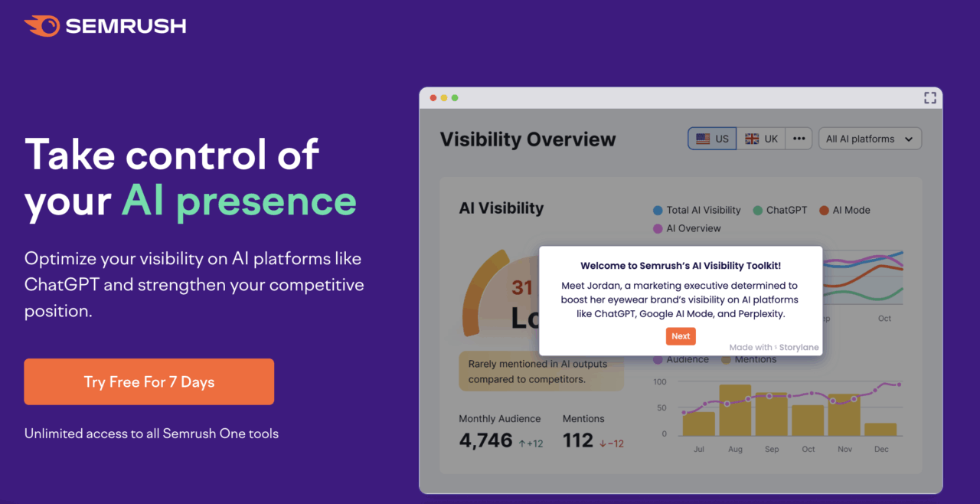This screenshot has height=504, width=980.
Task: Open the All AI platforms dropdown
Action: [870, 139]
